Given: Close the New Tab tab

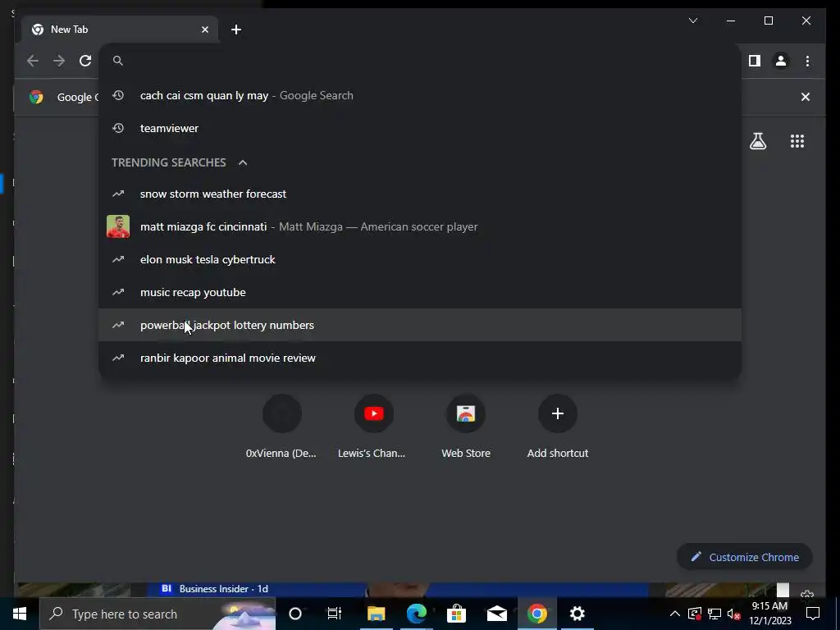Looking at the screenshot, I should [204, 30].
